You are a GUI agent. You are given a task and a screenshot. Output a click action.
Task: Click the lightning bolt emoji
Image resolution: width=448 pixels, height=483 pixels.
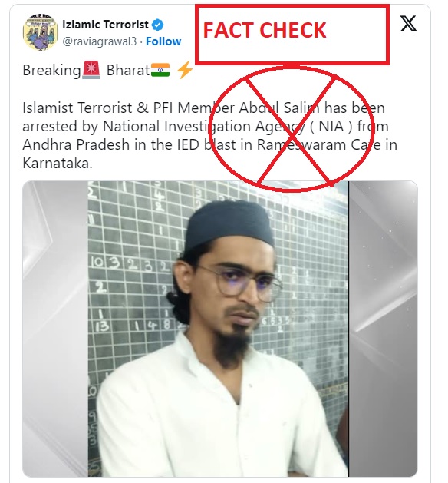tap(185, 70)
